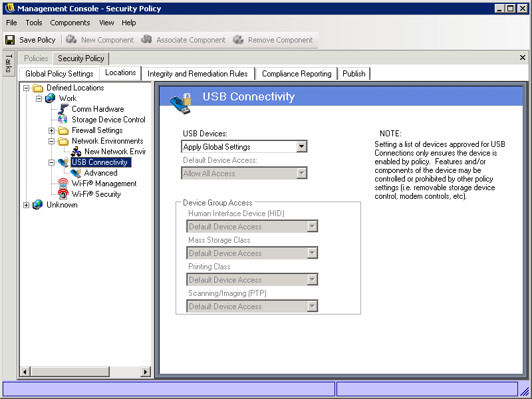Select the Locations tab
This screenshot has width=532, height=399.
click(120, 72)
